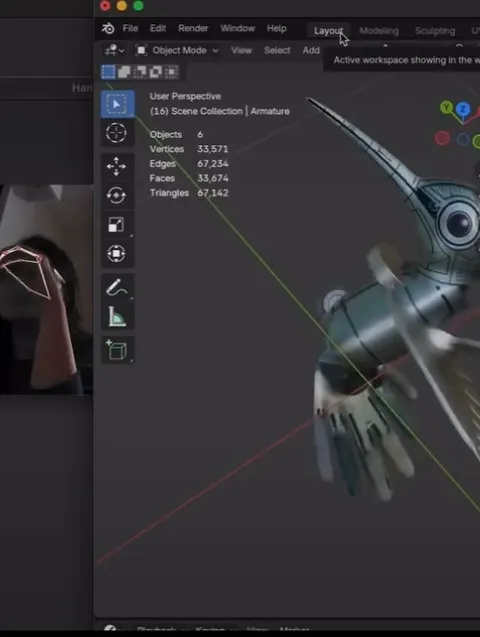
Task: Click the Vertices count 33,571
Action: [212, 149]
